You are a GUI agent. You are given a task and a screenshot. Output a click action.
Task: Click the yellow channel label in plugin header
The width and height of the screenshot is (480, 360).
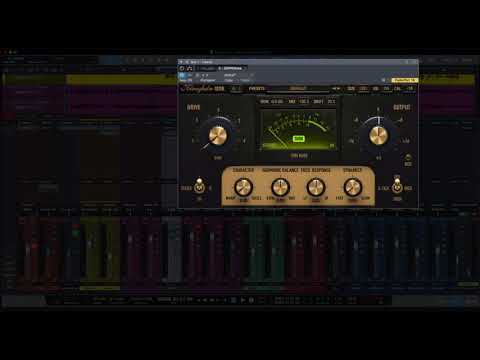(x=404, y=80)
